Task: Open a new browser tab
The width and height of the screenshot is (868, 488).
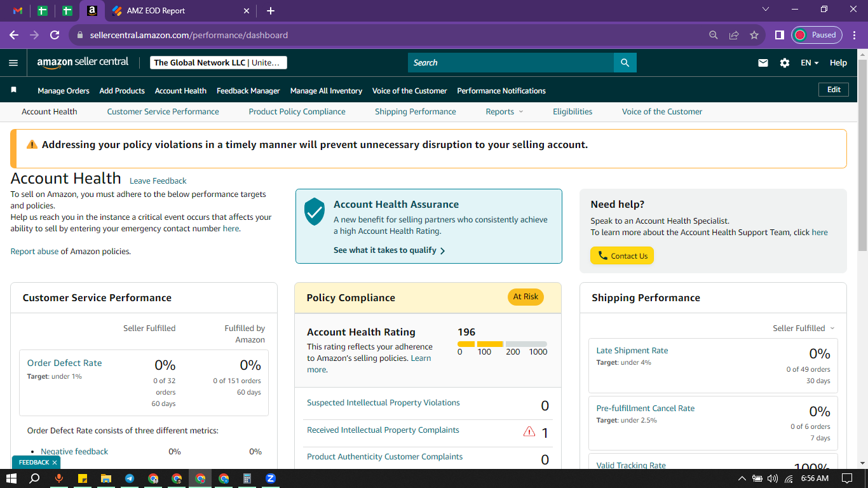Action: pos(271,11)
